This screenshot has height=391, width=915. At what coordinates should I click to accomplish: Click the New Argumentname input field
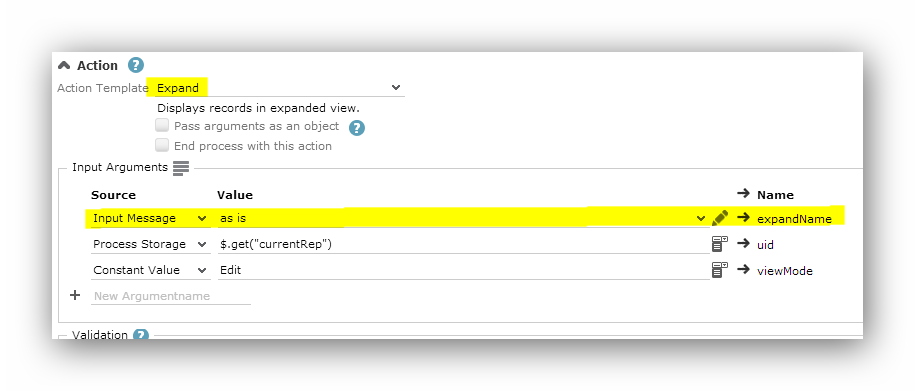(x=171, y=296)
